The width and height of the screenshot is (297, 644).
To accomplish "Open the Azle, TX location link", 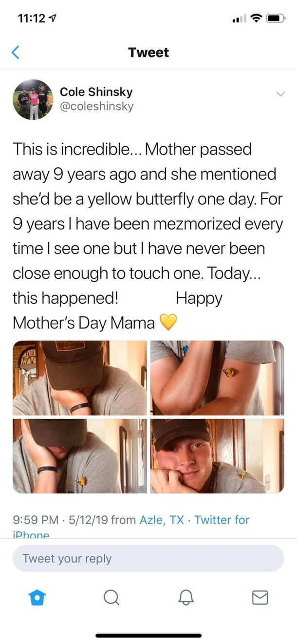I will [x=162, y=520].
